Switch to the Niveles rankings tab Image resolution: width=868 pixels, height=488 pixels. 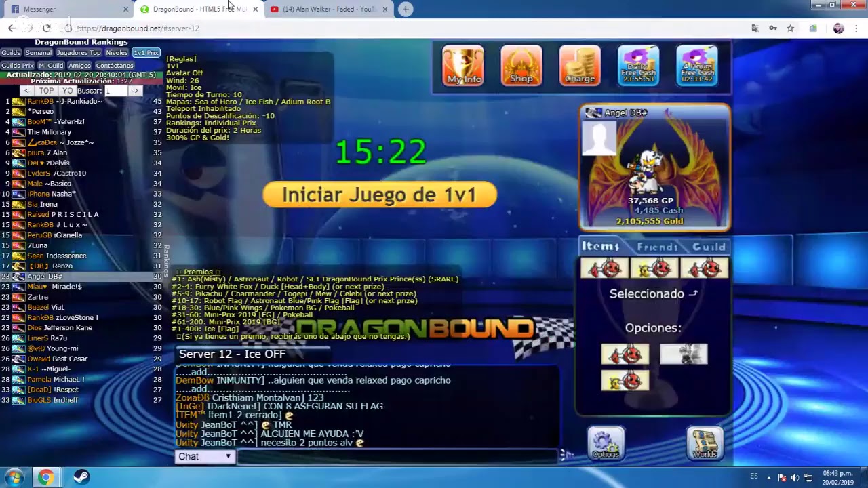tap(117, 53)
